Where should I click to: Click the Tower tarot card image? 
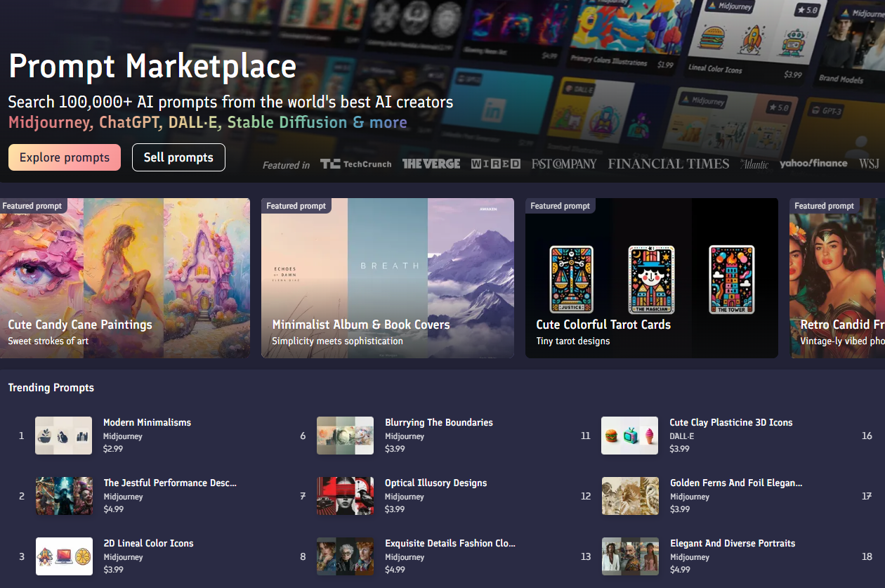[731, 279]
